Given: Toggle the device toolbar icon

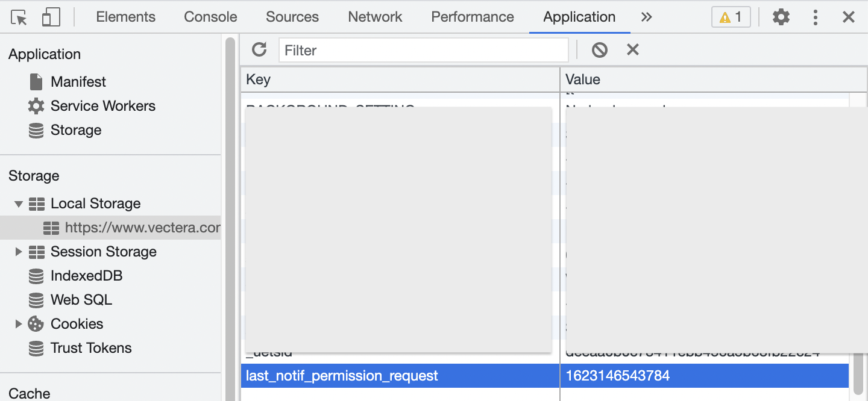Looking at the screenshot, I should pos(51,17).
